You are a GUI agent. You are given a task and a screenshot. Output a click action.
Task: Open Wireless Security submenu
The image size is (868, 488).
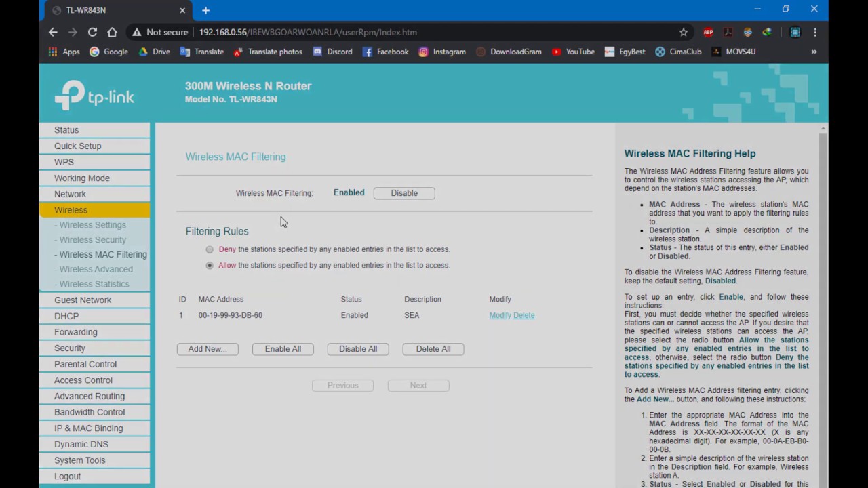click(x=92, y=240)
